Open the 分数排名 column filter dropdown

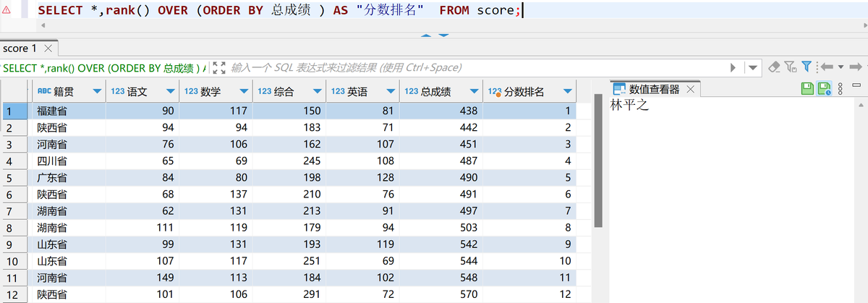568,92
